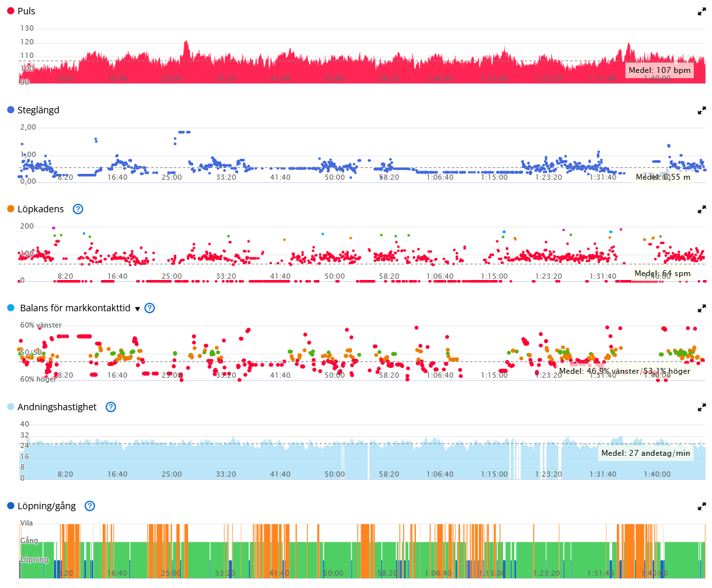The height and width of the screenshot is (588, 712).
Task: Click the 1:40:00 label on Andningshastighet chart
Action: [657, 475]
